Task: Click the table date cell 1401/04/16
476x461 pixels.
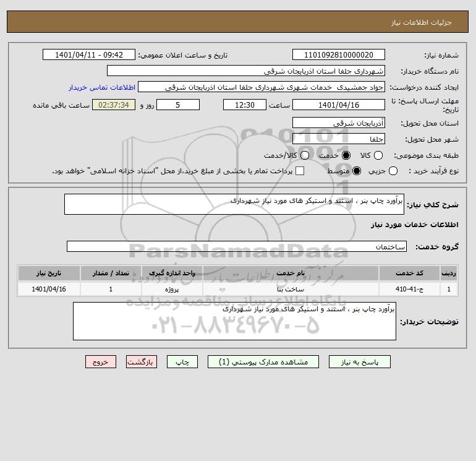Action: point(49,289)
